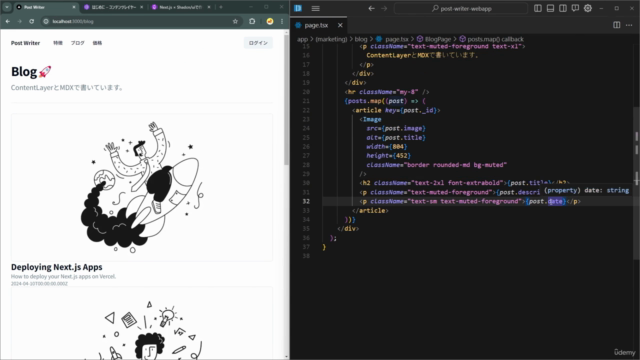Screen dimensions: 640x360
Task: Bookmark this page with the star icon
Action: point(235,21)
